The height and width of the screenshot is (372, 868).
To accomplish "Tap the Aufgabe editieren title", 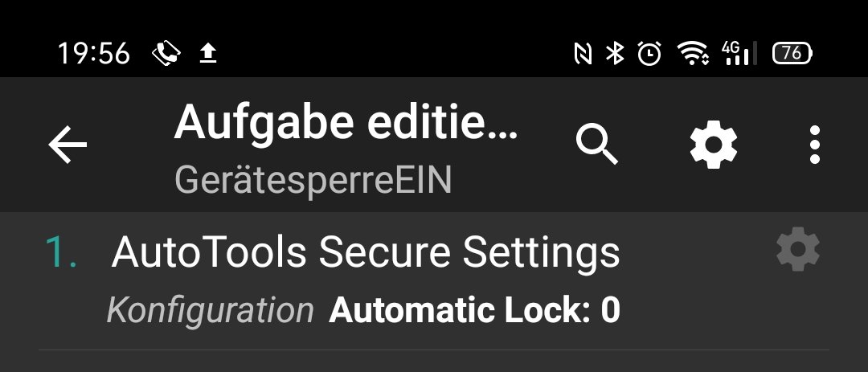I will click(x=346, y=124).
